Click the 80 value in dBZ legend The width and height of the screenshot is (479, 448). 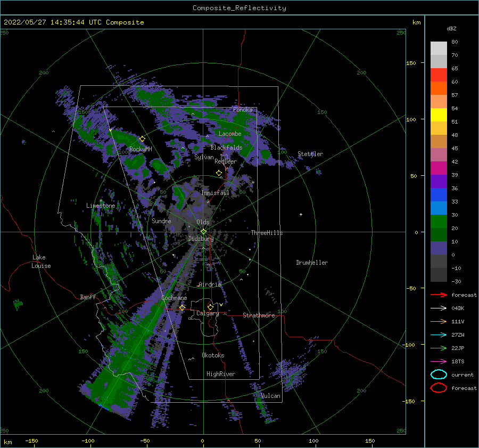click(455, 42)
